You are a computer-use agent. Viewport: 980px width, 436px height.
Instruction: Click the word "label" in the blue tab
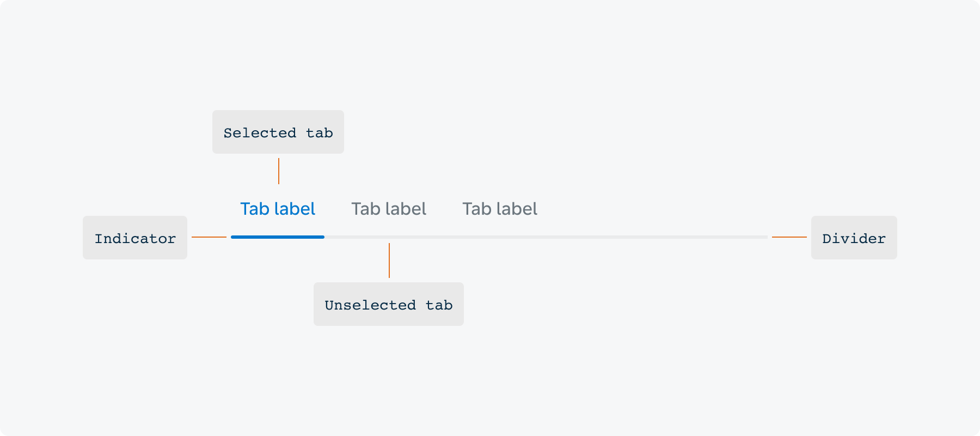pos(295,209)
